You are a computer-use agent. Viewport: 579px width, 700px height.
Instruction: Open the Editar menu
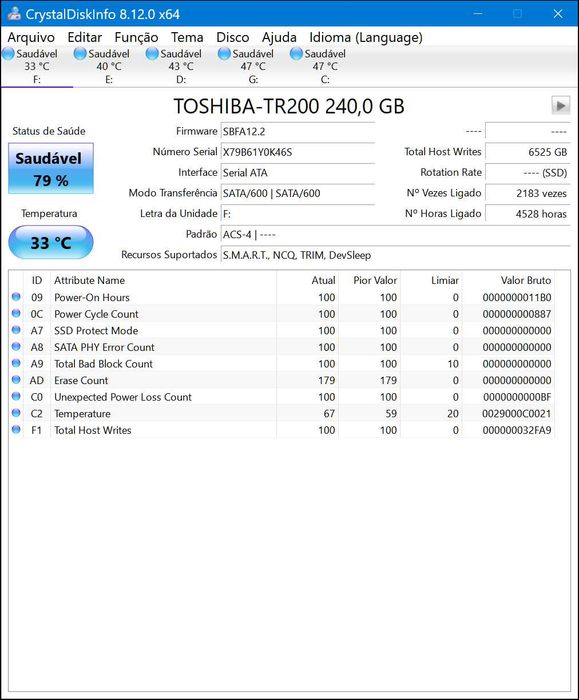(85, 38)
